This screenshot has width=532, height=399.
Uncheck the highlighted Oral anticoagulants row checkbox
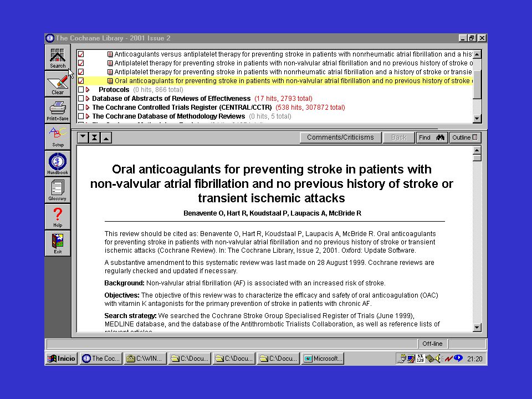tap(81, 81)
